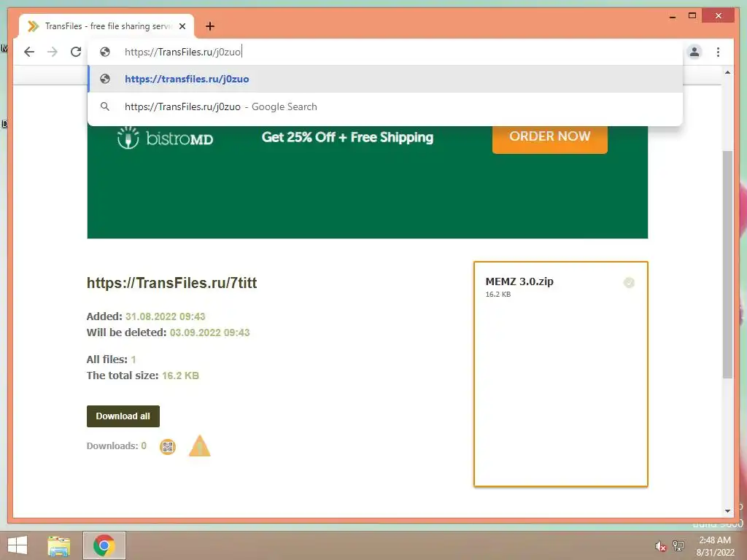Click the browser back arrow
The image size is (747, 560).
(x=29, y=52)
